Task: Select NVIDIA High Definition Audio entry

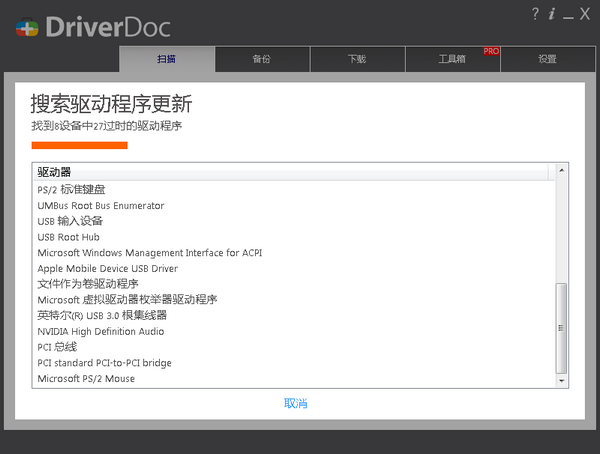Action: pos(101,331)
